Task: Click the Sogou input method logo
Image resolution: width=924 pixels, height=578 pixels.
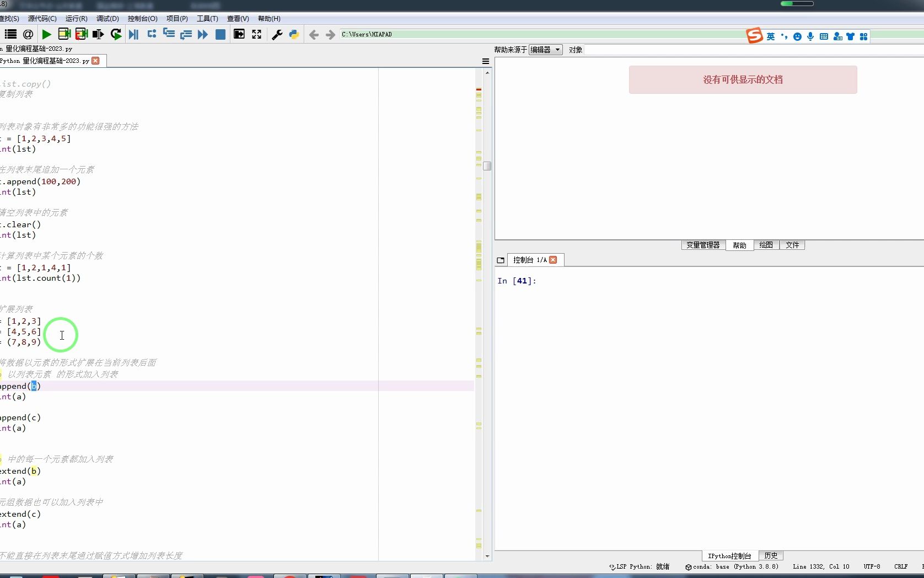Action: point(754,36)
